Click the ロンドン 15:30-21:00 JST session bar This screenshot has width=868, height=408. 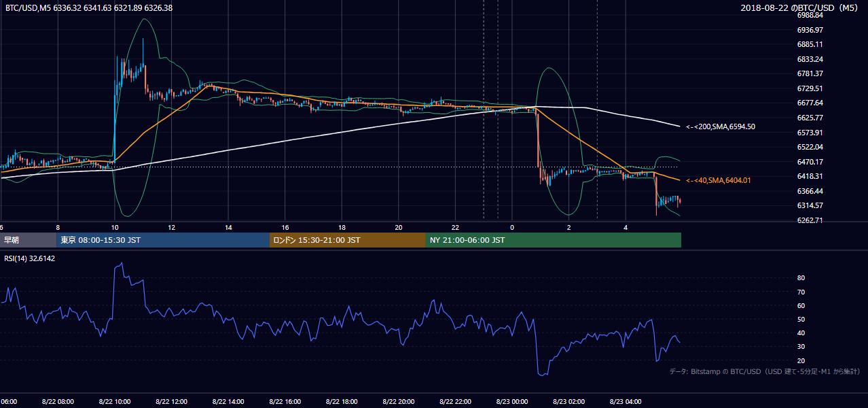coord(348,240)
